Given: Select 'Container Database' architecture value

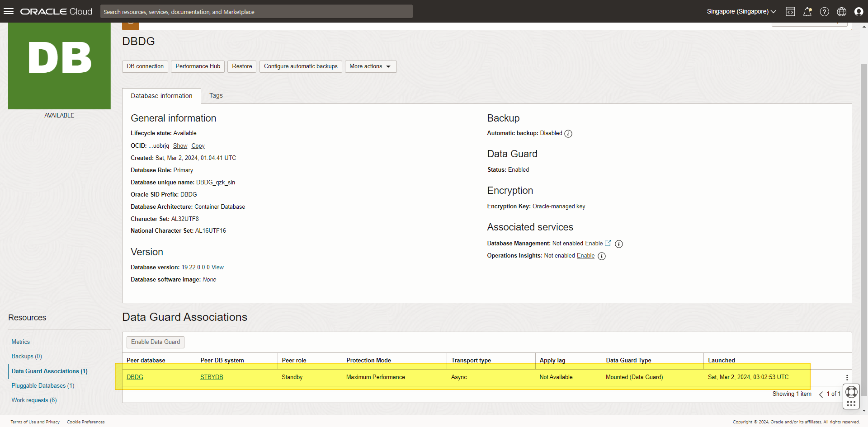Looking at the screenshot, I should pyautogui.click(x=220, y=207).
